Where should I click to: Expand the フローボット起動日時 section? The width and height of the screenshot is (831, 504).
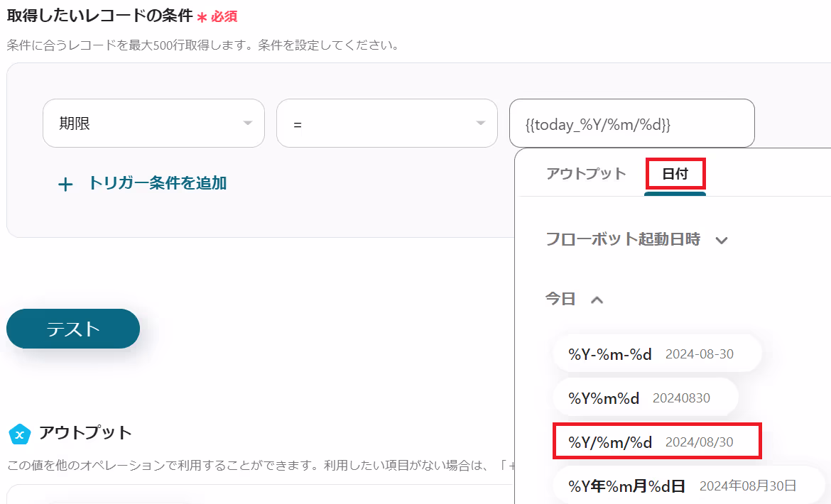pos(636,239)
